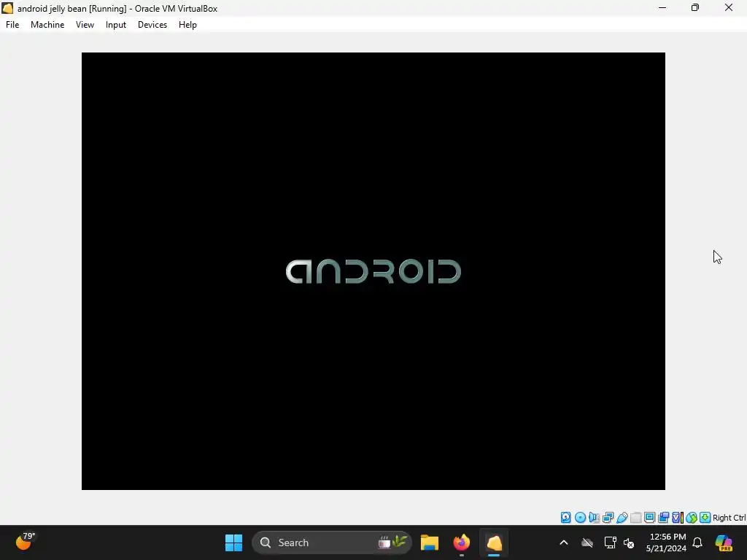Click the optical disc status icon
The width and height of the screenshot is (747, 560).
coord(580,518)
